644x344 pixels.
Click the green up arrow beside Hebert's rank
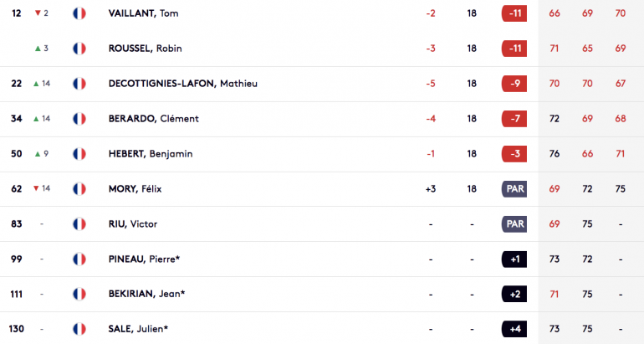(38, 154)
